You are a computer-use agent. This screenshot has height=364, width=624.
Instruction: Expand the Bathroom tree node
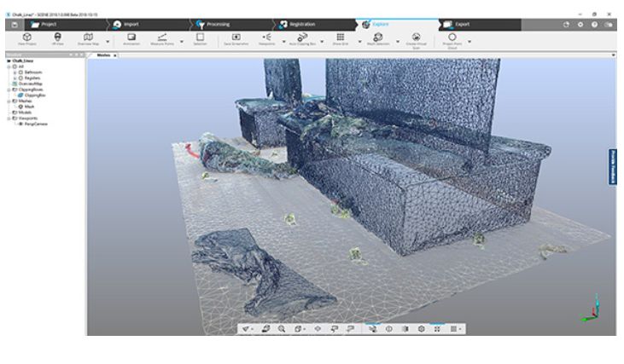click(15, 72)
